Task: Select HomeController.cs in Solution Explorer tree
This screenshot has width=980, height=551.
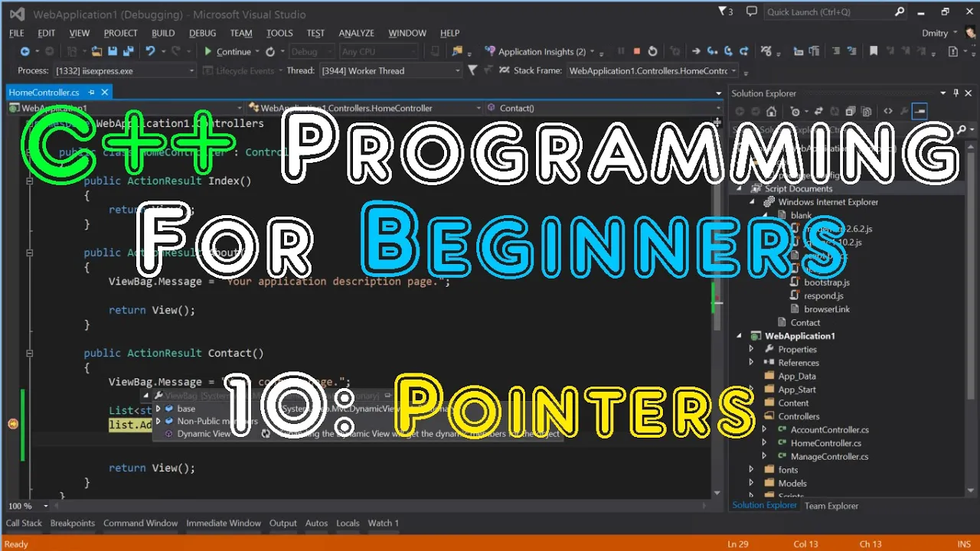Action: coord(825,443)
